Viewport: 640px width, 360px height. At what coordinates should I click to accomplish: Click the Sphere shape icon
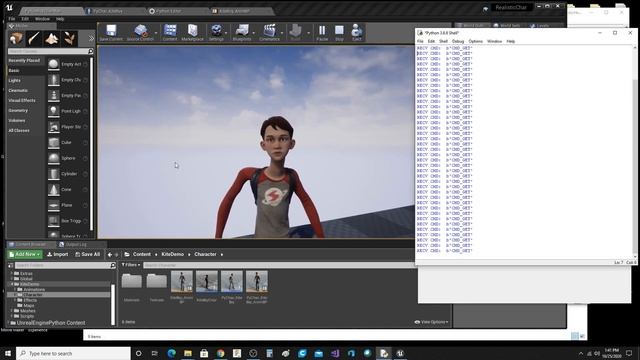coord(53,158)
